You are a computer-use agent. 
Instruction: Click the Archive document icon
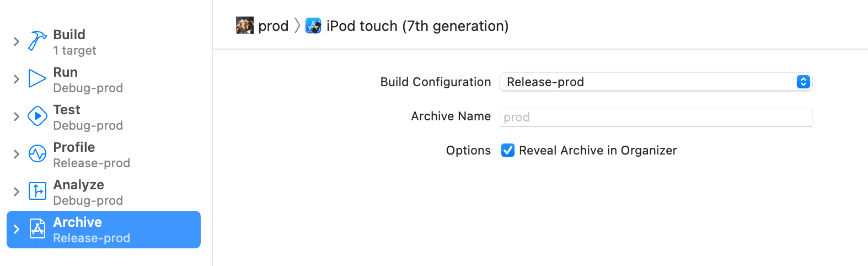click(37, 228)
